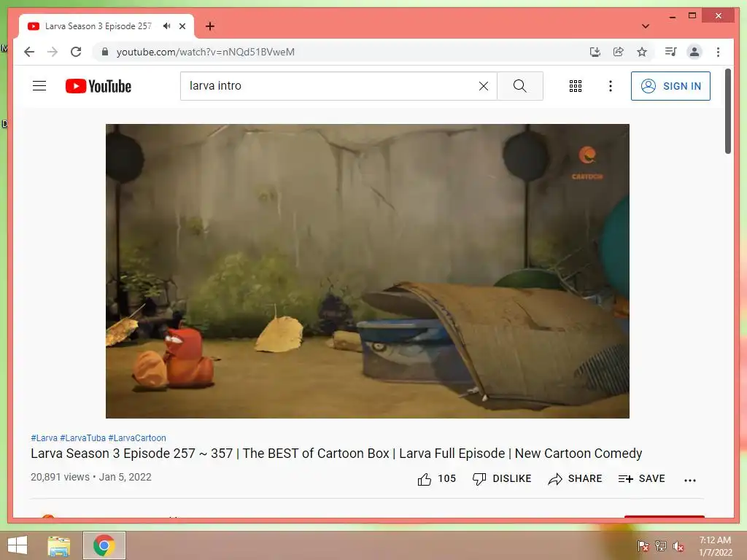Click the #LarvaCartoon hashtag
The width and height of the screenshot is (747, 560).
tap(137, 437)
